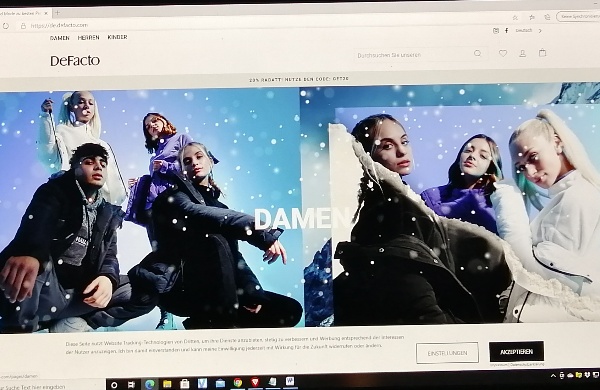The image size is (600, 390).
Task: Open the KINDER menu
Action: (117, 37)
